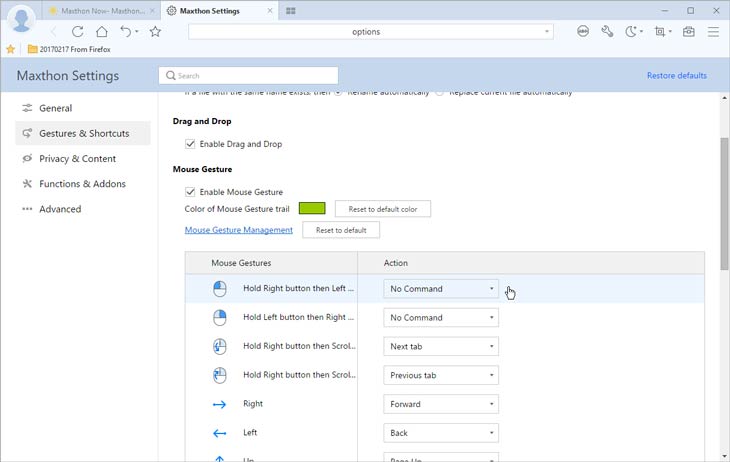Go to the home page icon
730x462 pixels.
click(101, 32)
